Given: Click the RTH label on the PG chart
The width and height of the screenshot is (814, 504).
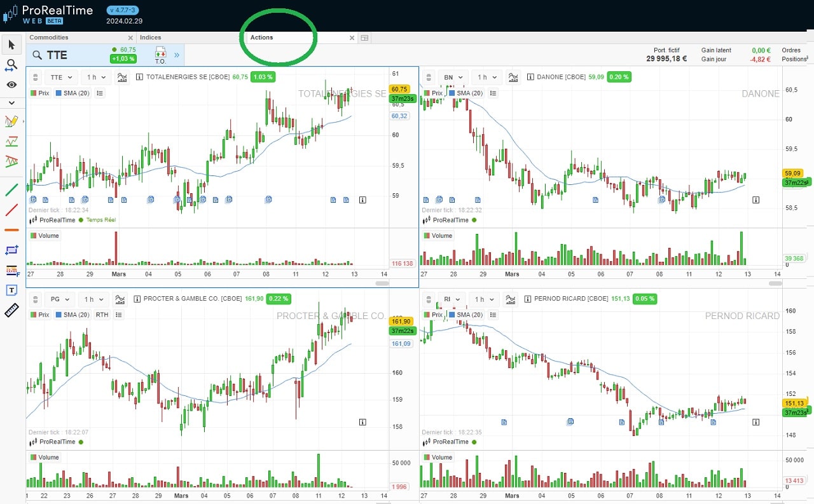Looking at the screenshot, I should (x=102, y=315).
